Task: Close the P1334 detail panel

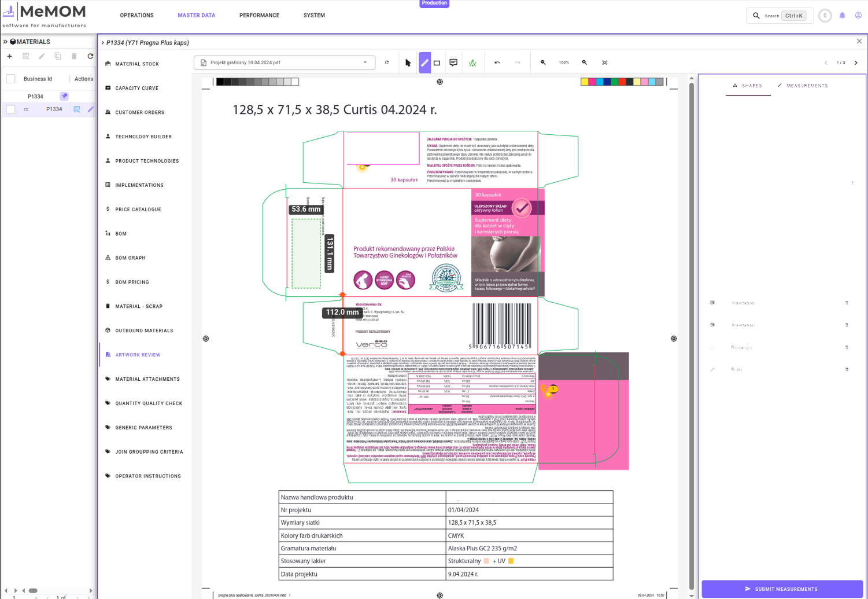Action: pyautogui.click(x=859, y=42)
